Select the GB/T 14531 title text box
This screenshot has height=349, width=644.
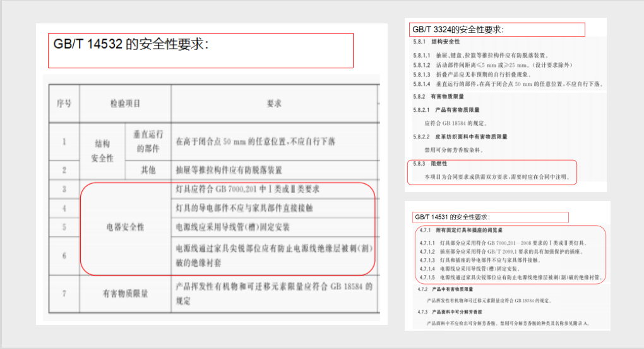pos(491,217)
